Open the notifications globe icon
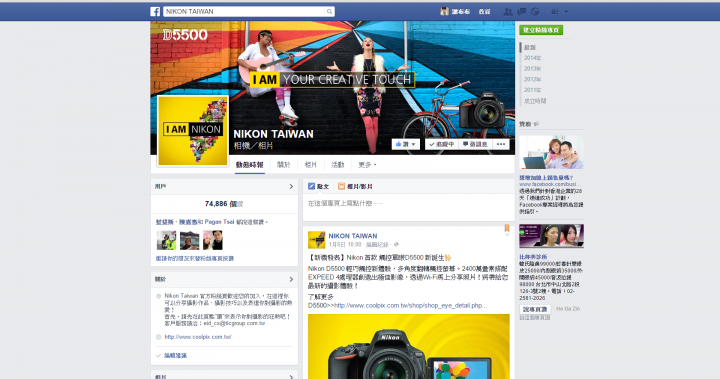This screenshot has height=379, width=720. pos(535,11)
